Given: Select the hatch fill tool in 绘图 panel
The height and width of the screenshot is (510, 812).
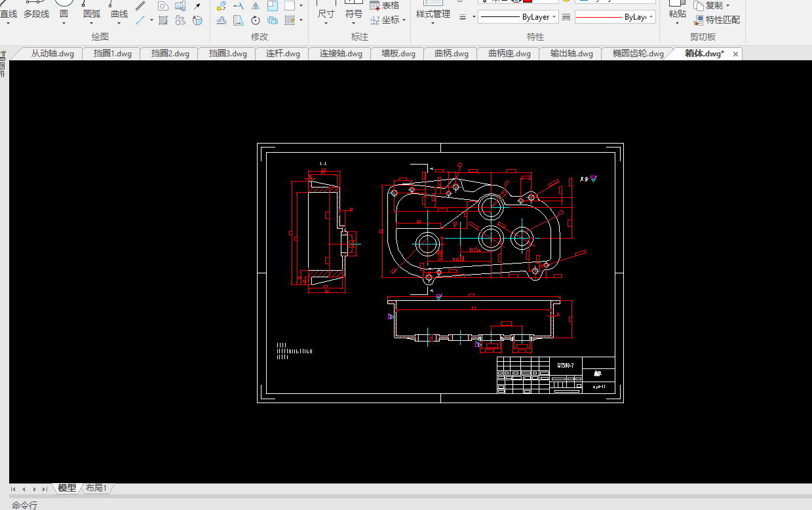Looking at the screenshot, I should click(163, 20).
